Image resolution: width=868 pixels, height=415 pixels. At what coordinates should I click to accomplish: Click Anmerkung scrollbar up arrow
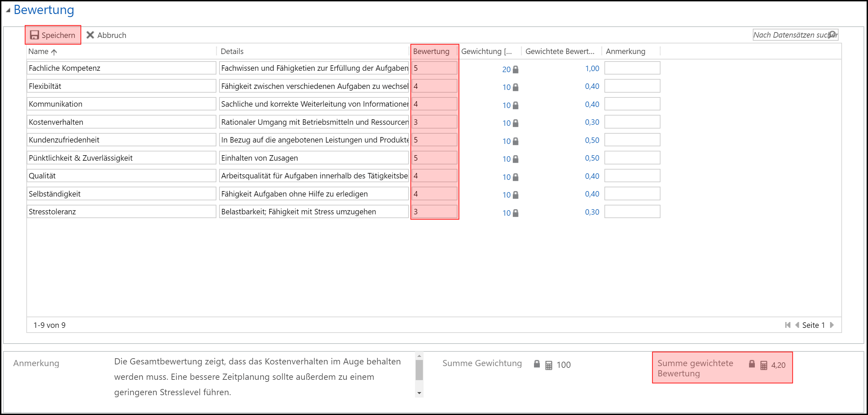point(419,356)
